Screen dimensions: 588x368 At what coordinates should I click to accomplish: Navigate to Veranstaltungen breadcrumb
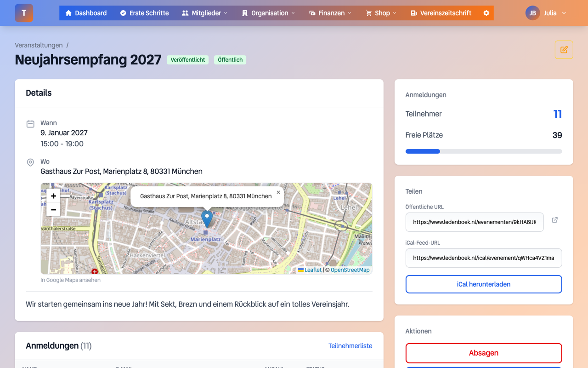pyautogui.click(x=39, y=45)
